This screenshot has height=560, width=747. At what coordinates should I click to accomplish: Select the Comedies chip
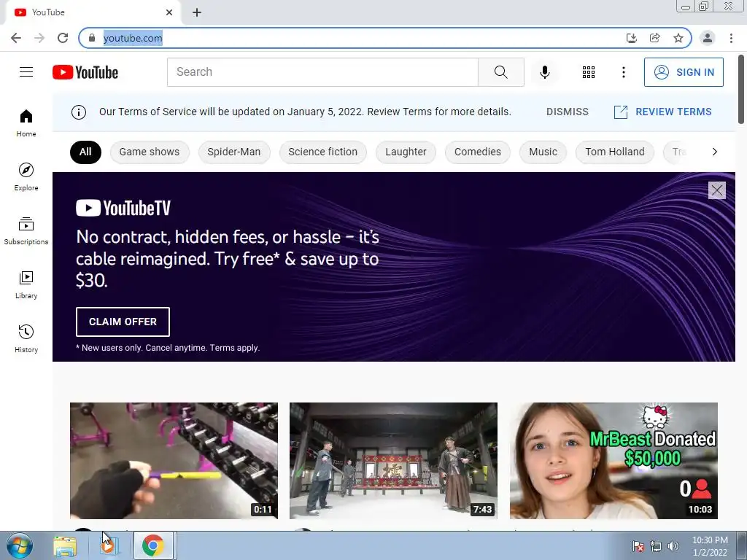pyautogui.click(x=477, y=152)
